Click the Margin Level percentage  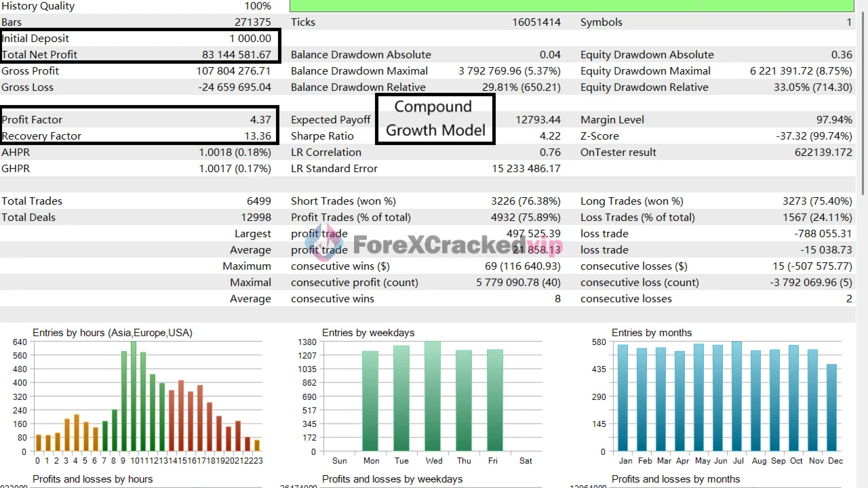(x=834, y=120)
